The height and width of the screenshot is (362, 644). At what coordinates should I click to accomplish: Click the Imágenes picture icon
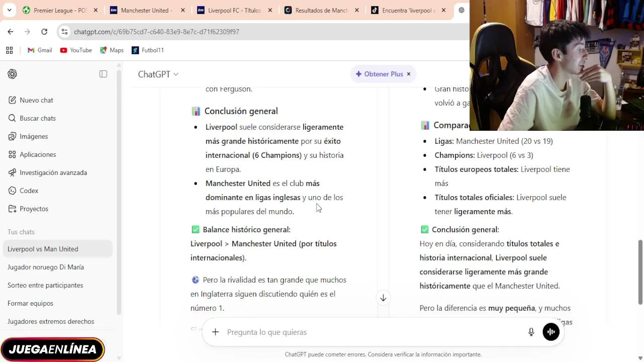click(x=12, y=136)
